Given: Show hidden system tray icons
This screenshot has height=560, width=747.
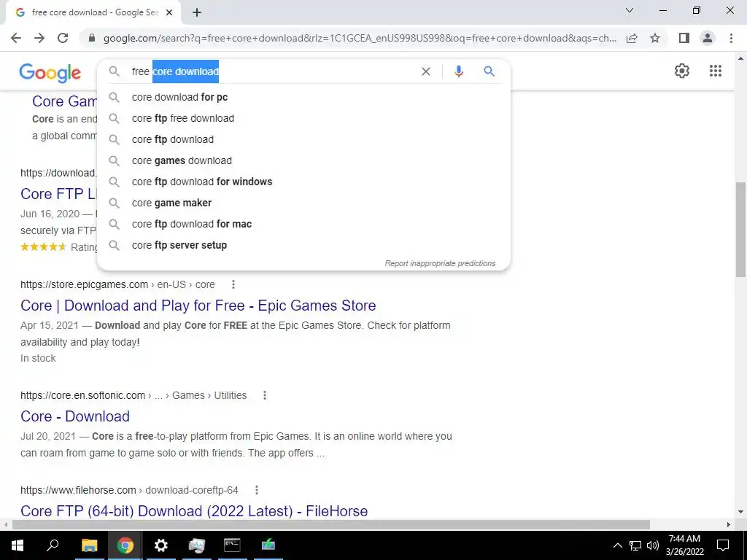Looking at the screenshot, I should 617,545.
